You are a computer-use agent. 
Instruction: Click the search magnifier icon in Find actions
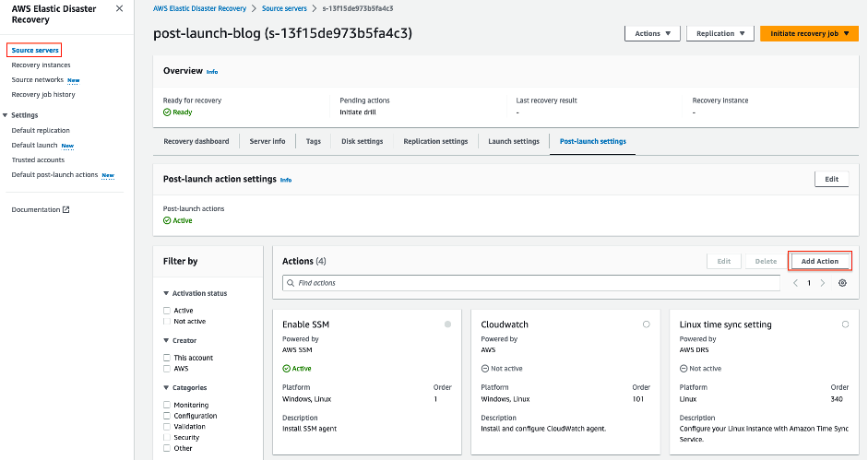291,283
